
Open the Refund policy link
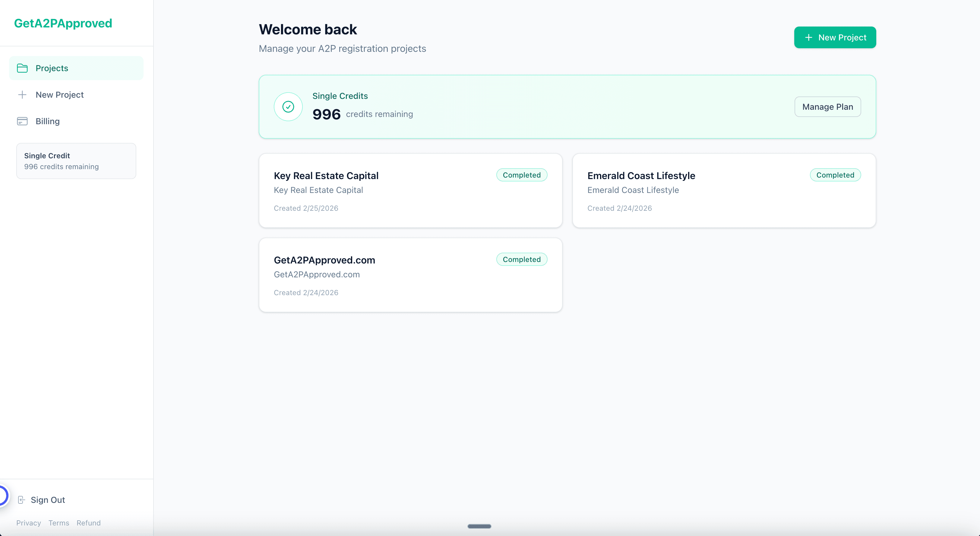(89, 523)
